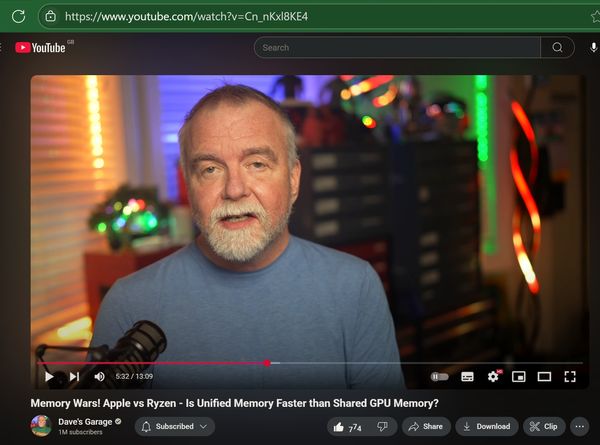Click the 5:32 / 13:09 time display
The height and width of the screenshot is (445, 600).
134,377
